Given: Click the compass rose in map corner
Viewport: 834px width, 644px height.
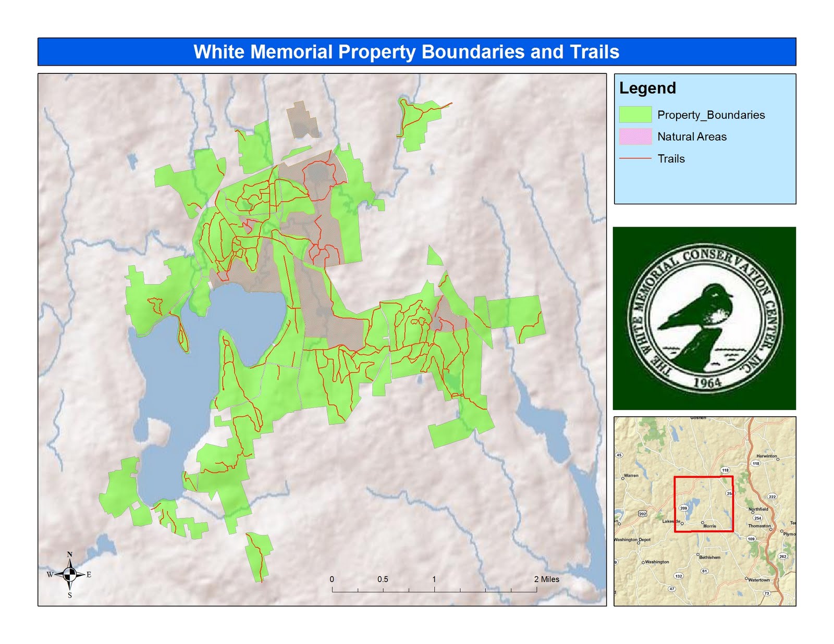Looking at the screenshot, I should 69,576.
